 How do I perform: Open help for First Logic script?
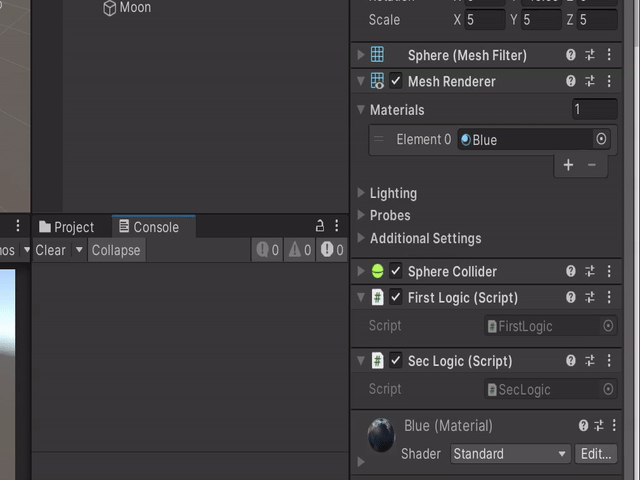pos(571,297)
